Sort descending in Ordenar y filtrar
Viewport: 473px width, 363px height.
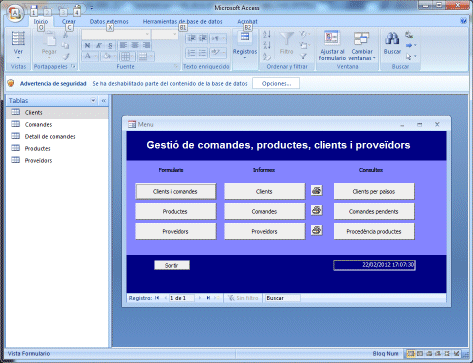tap(267, 45)
